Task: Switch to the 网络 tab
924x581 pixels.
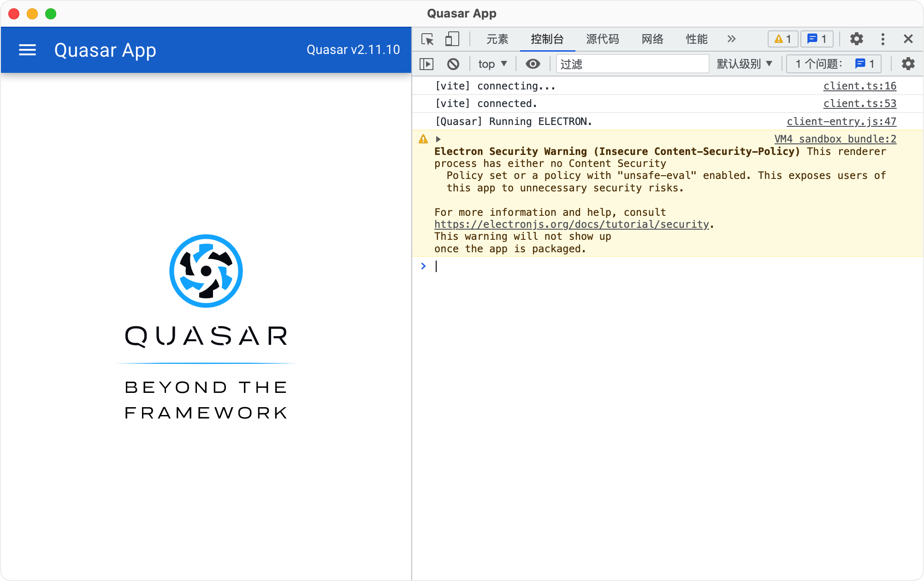Action: pyautogui.click(x=652, y=39)
